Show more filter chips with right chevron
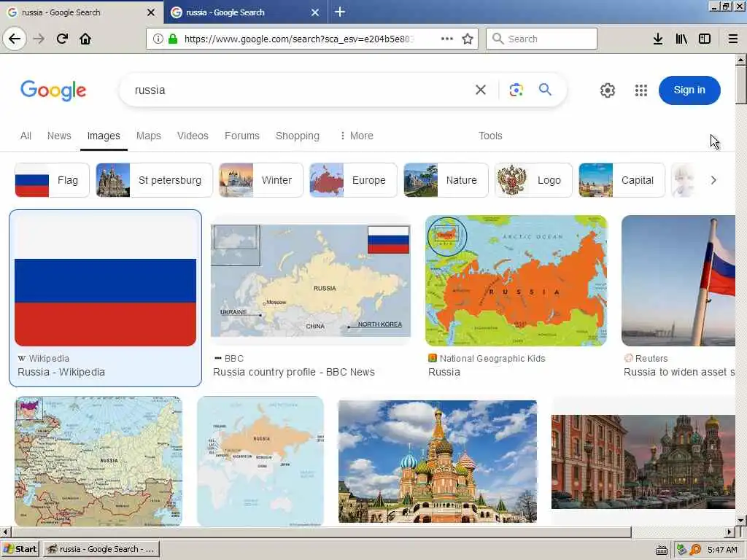The image size is (747, 560). pyautogui.click(x=713, y=180)
